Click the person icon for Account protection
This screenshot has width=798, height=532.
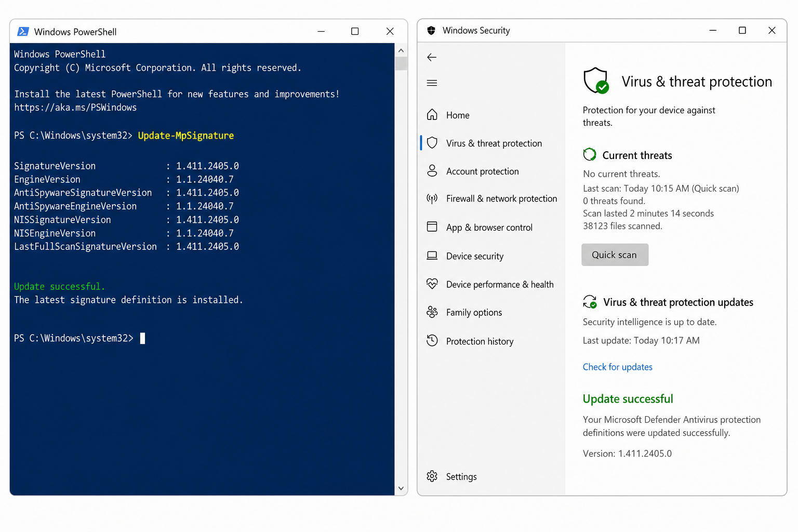(432, 171)
